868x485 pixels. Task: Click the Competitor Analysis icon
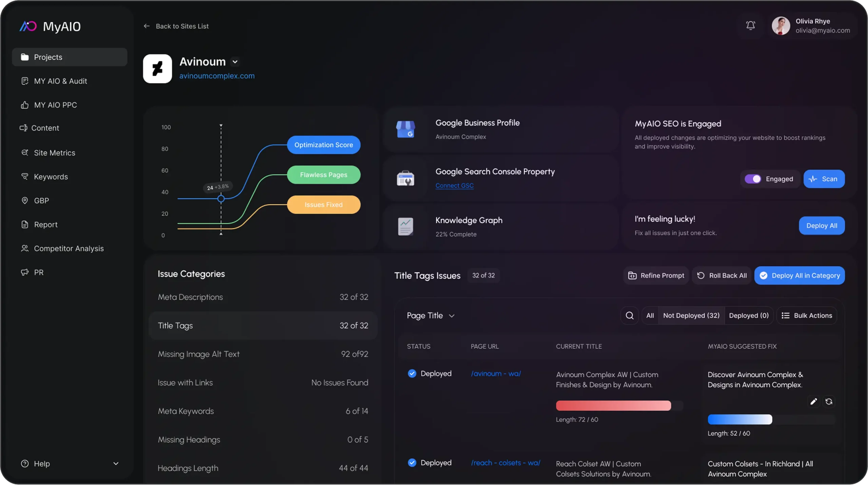tap(24, 248)
